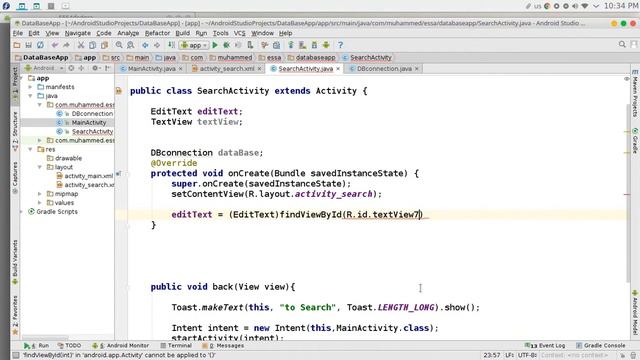Switch to the activity_search.xml tab
This screenshot has height=360, width=640.
227,69
